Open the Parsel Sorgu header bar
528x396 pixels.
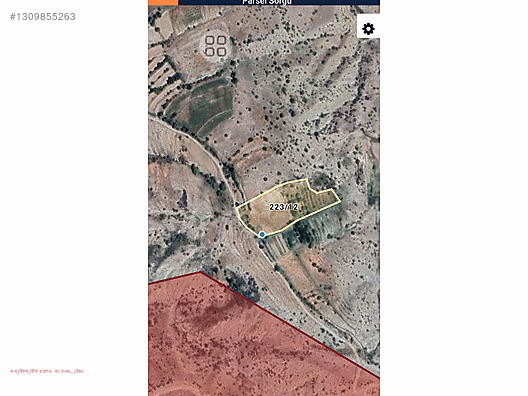279,2
